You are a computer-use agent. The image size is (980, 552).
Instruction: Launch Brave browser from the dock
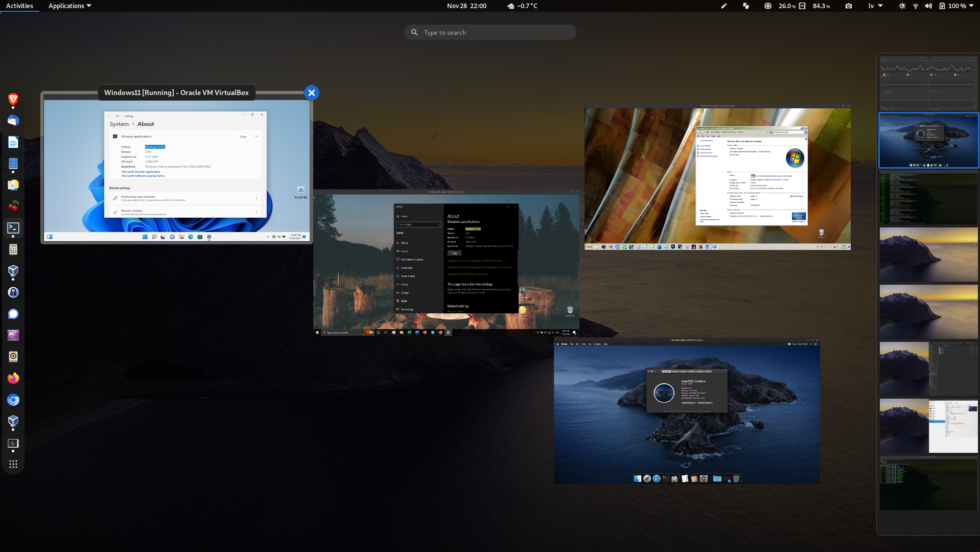13,99
